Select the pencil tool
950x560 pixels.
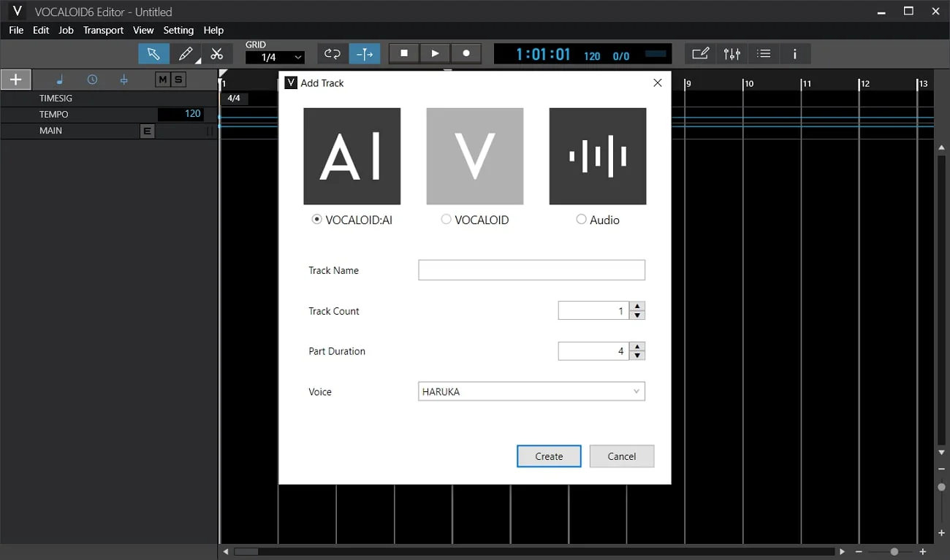(186, 54)
